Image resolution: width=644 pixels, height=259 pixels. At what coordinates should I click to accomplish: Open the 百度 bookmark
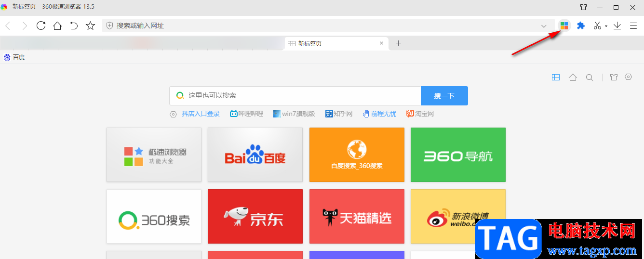14,57
